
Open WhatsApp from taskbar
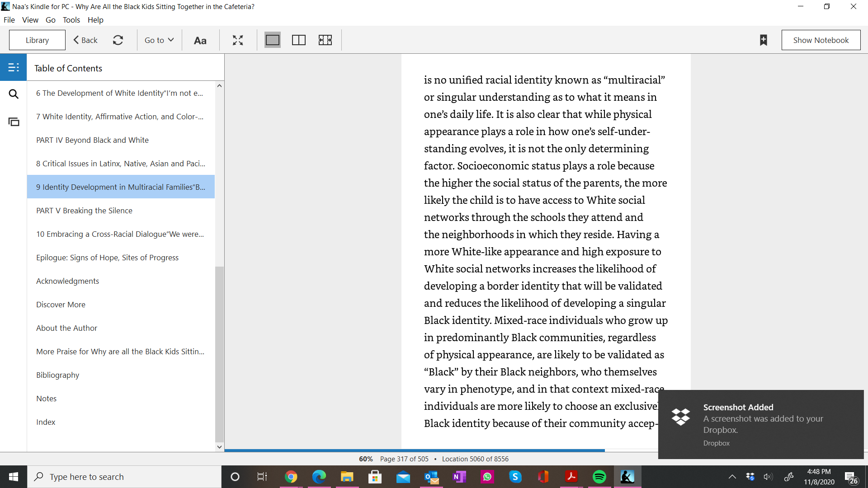click(x=487, y=477)
